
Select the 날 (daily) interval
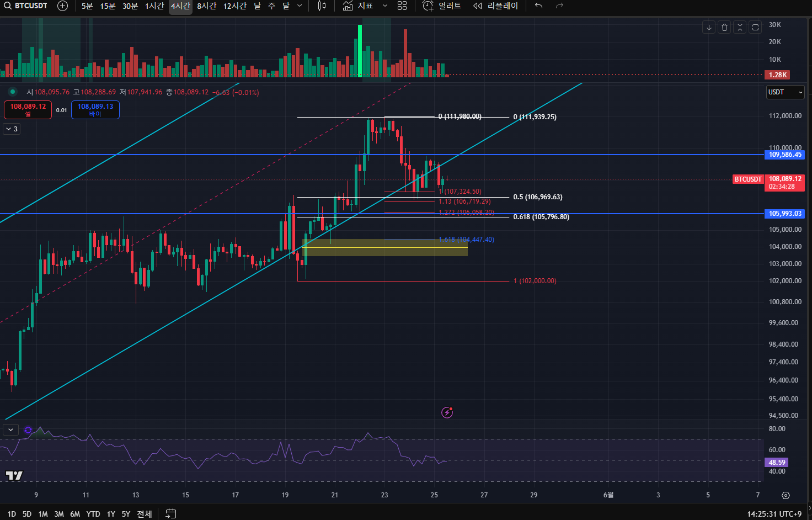258,6
